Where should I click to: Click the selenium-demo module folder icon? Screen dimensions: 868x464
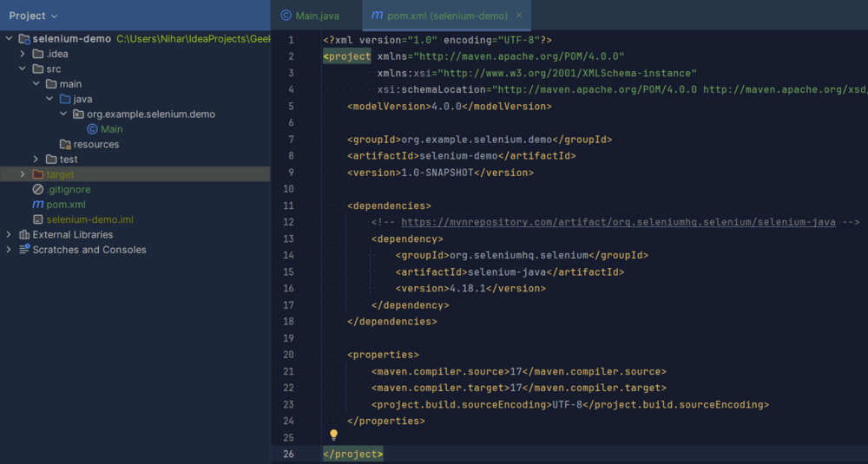pos(23,39)
